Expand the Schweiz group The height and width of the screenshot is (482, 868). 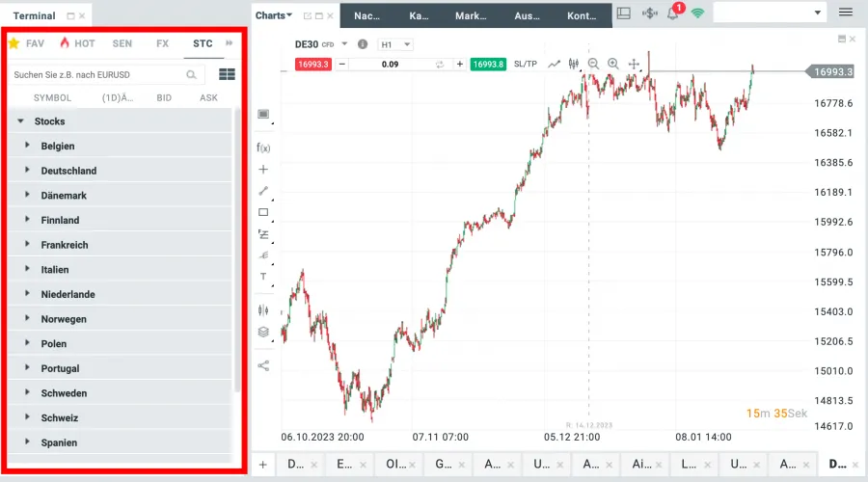coord(27,416)
